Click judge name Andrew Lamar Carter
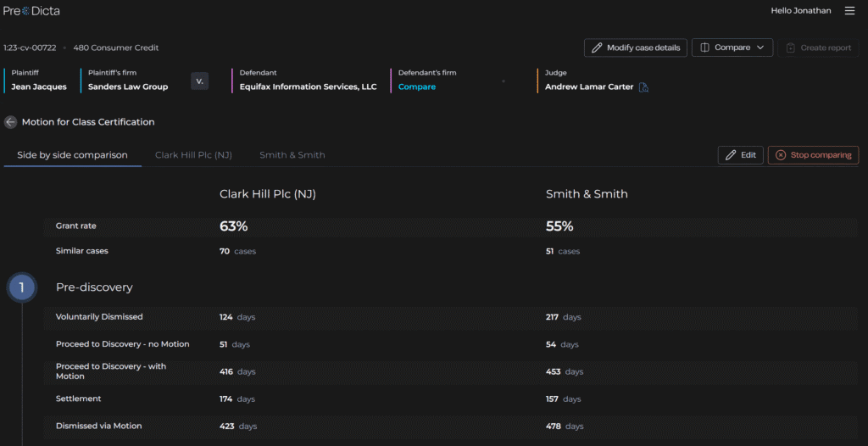 click(589, 87)
